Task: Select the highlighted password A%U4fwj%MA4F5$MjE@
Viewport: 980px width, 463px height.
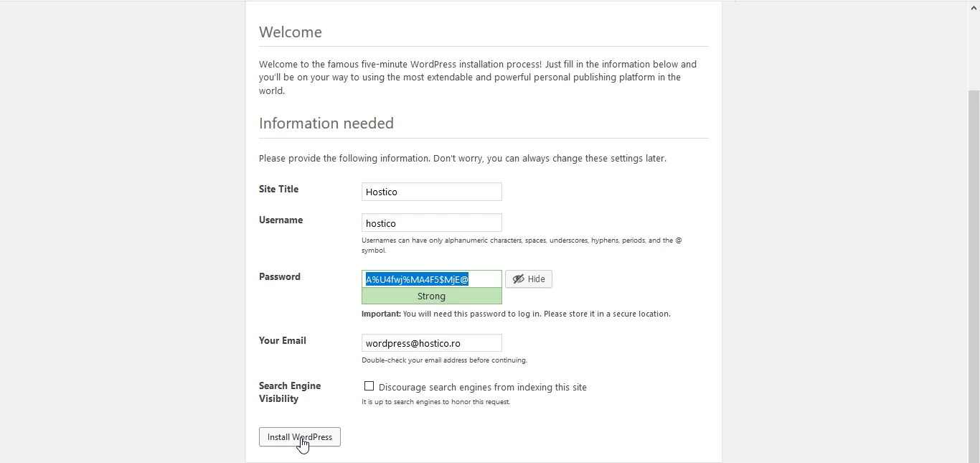Action: click(x=416, y=279)
